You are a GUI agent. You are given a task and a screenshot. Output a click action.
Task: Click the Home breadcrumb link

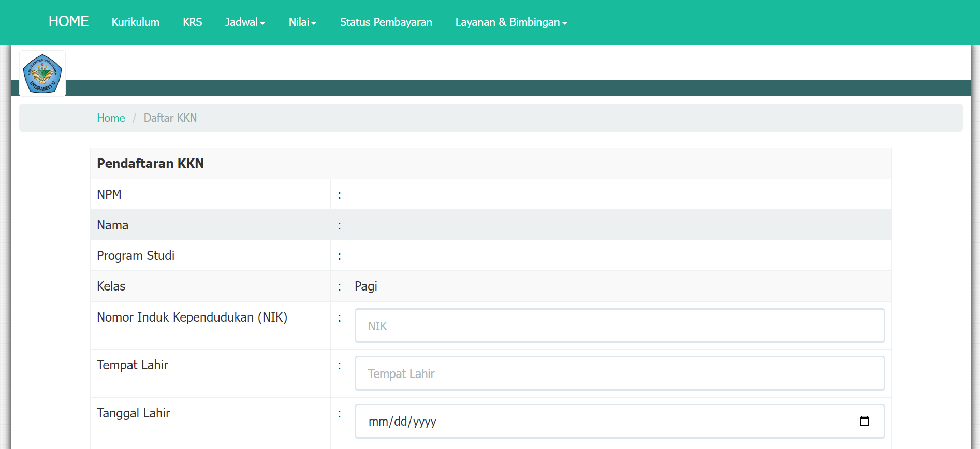[x=111, y=118]
